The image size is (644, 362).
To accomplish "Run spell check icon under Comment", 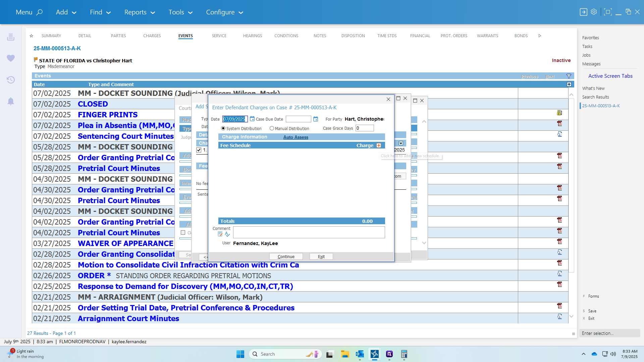I will click(227, 234).
